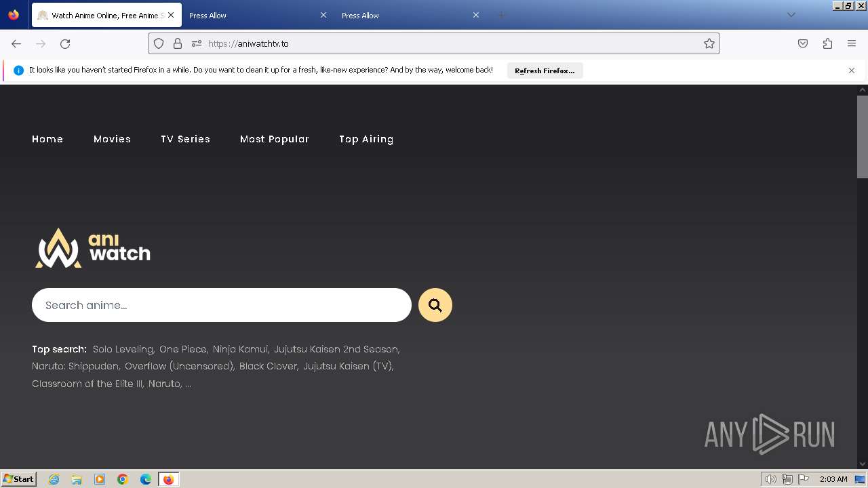Viewport: 868px width, 488px height.
Task: Bookmark this page with star icon
Action: [x=709, y=43]
